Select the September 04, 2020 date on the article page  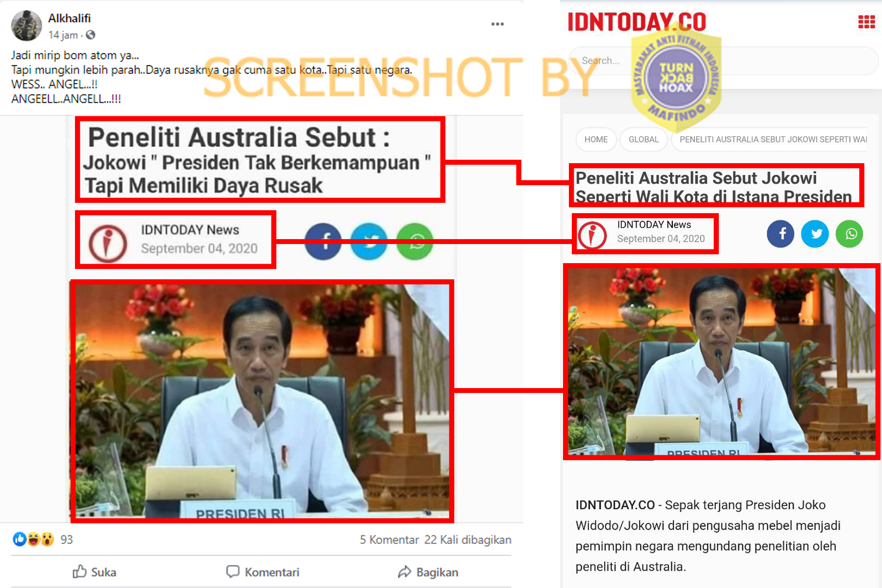pyautogui.click(x=661, y=239)
